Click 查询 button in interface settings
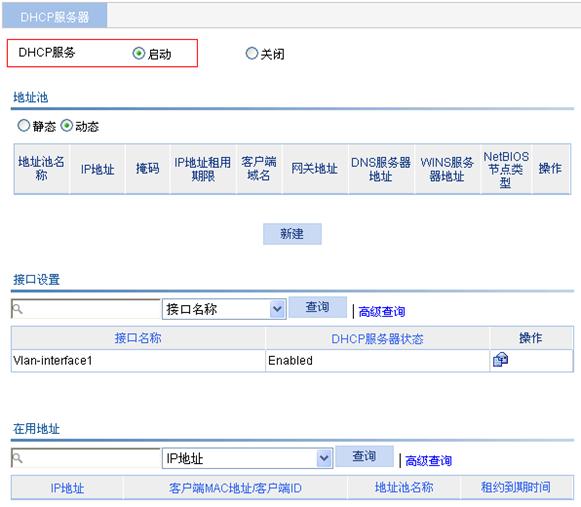 (318, 307)
